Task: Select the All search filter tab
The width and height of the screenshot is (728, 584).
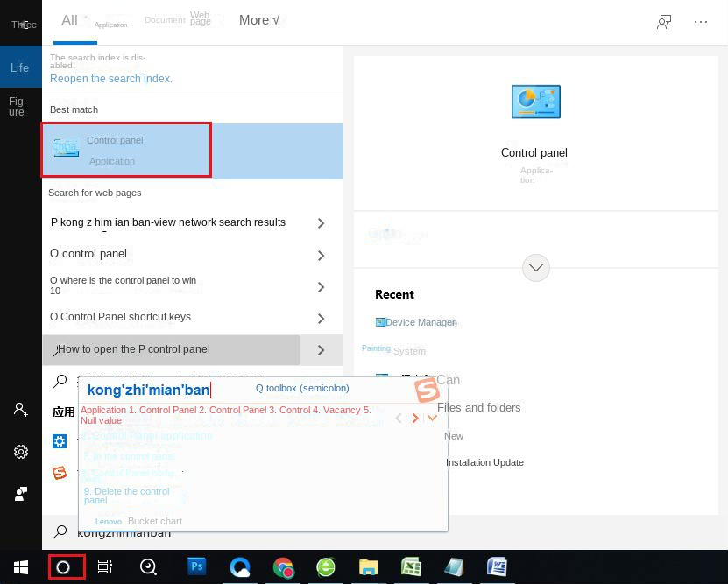Action: (x=69, y=20)
